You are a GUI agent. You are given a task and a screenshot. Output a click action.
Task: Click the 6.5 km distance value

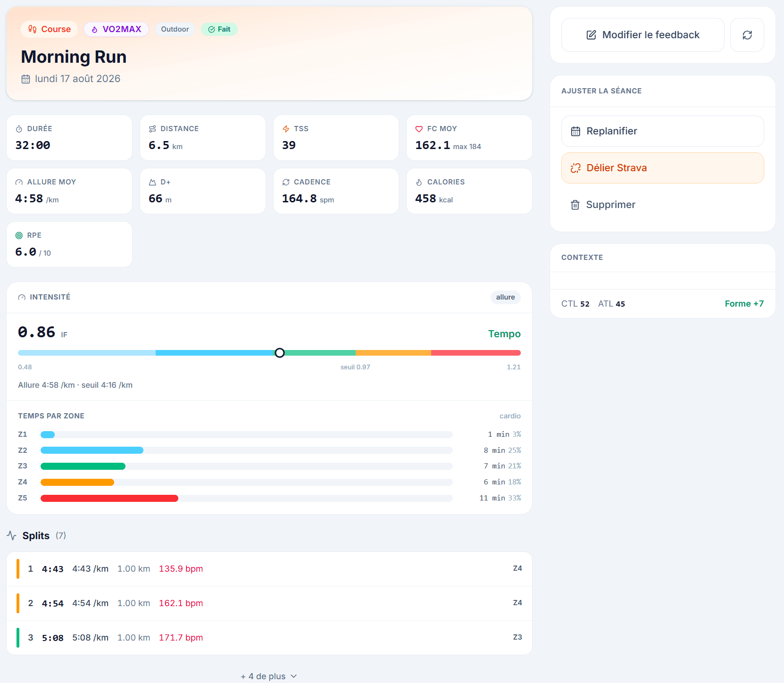point(166,145)
